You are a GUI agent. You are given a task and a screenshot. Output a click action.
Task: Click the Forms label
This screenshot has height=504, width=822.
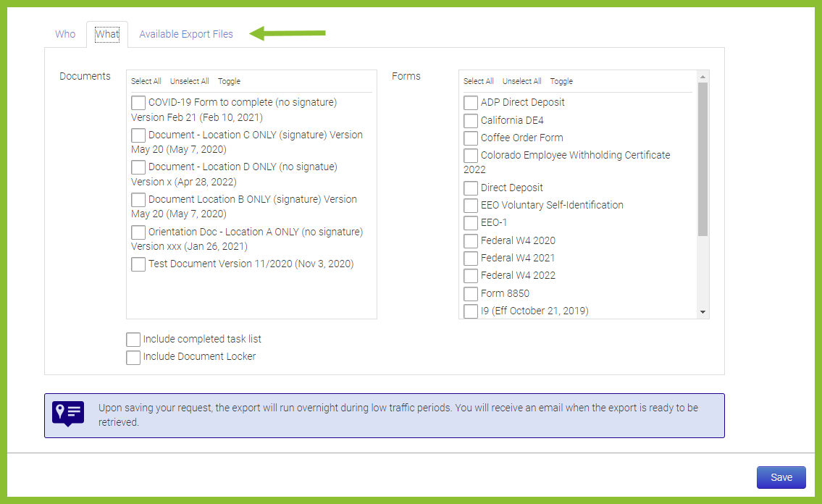click(406, 76)
